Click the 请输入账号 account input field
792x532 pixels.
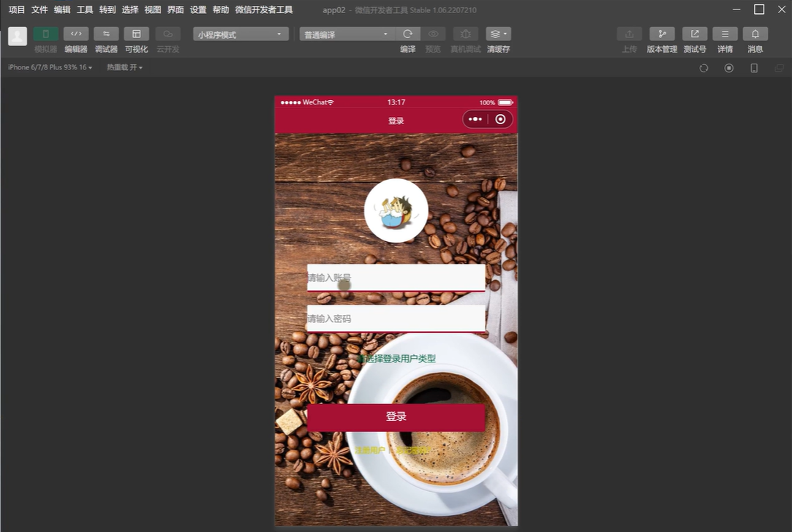[x=396, y=278]
